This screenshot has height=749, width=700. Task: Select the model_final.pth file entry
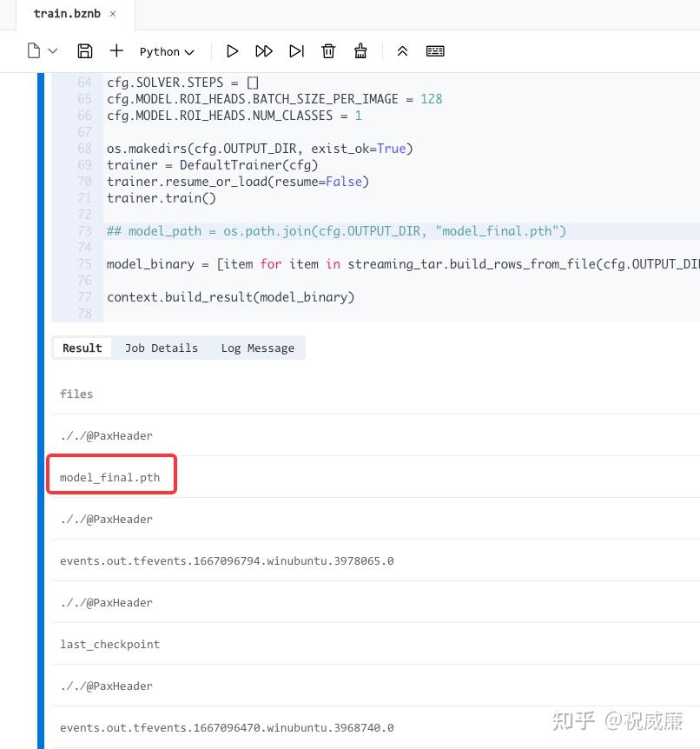coord(109,476)
